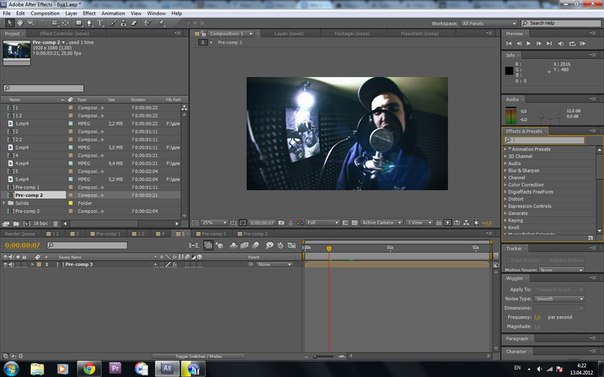604x377 pixels.
Task: Open the Noise Type dropdown in Wiggler
Action: (559, 299)
